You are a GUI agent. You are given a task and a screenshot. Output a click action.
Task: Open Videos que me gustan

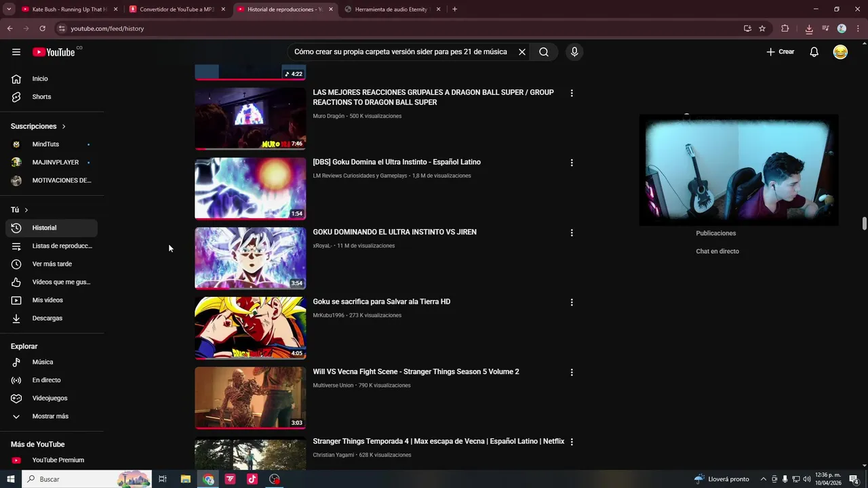52,282
